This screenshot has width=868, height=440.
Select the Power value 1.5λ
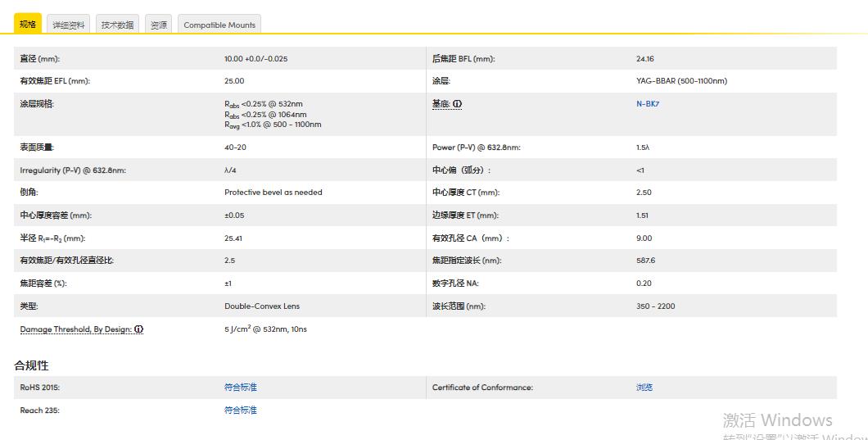click(643, 147)
